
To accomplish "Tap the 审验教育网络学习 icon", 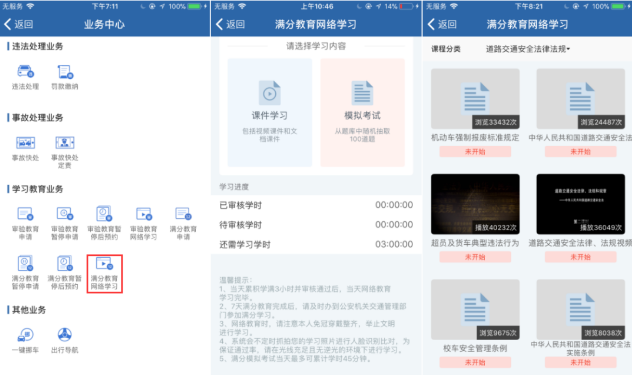I will point(143,223).
